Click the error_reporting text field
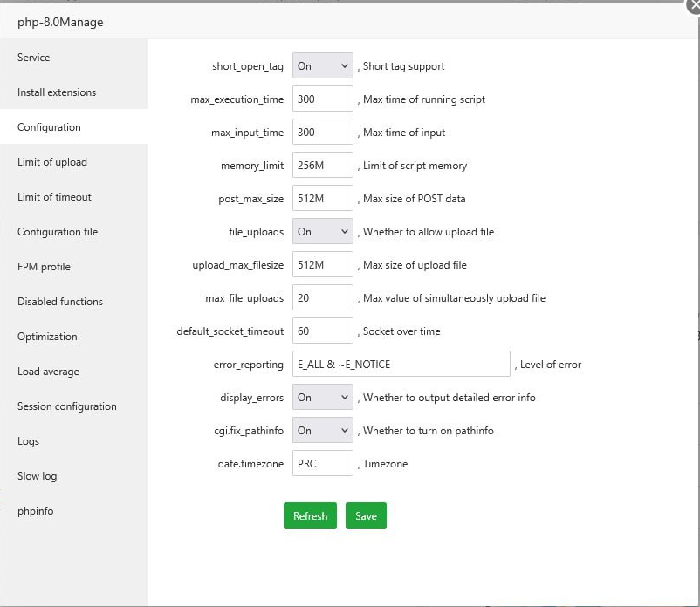 click(x=401, y=365)
